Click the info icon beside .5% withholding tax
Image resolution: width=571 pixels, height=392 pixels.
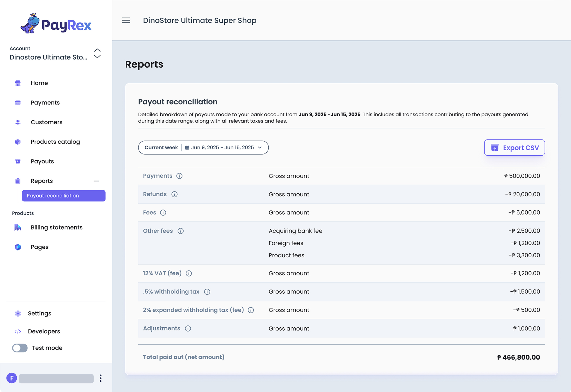coord(207,292)
